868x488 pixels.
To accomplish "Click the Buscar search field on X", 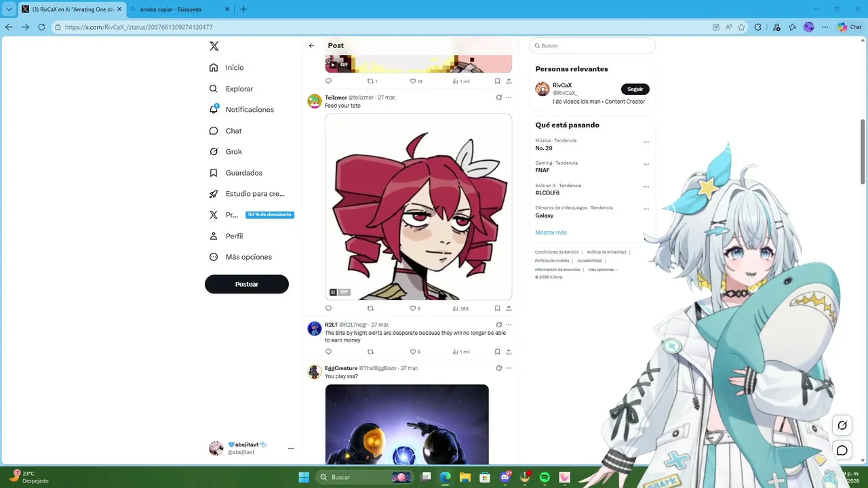I will tap(593, 45).
